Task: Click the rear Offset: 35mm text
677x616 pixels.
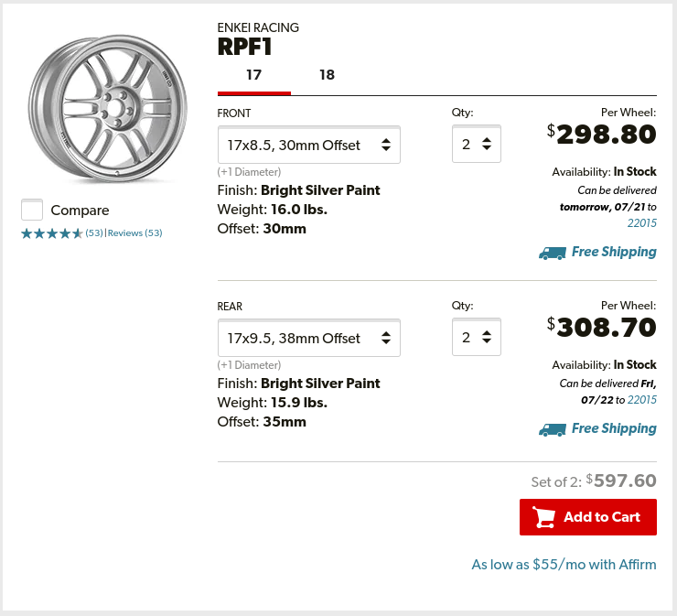Action: pos(262,422)
